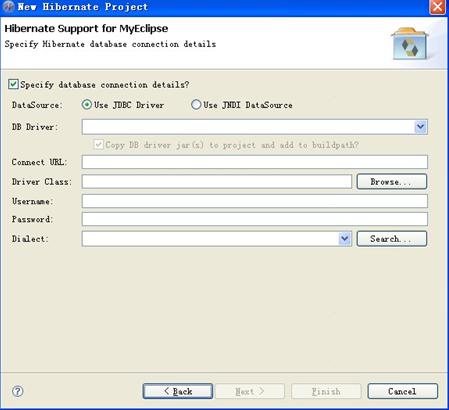Expand the DB Driver dropdown arrow
The width and height of the screenshot is (449, 410).
coord(421,127)
